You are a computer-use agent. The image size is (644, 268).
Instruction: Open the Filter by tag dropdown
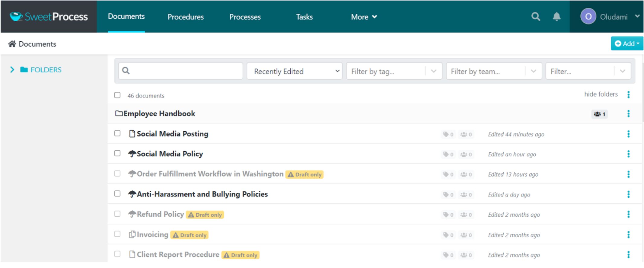coord(394,71)
